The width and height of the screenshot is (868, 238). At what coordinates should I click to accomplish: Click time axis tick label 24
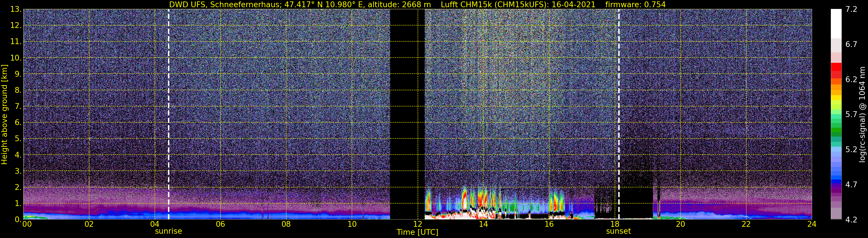(812, 224)
